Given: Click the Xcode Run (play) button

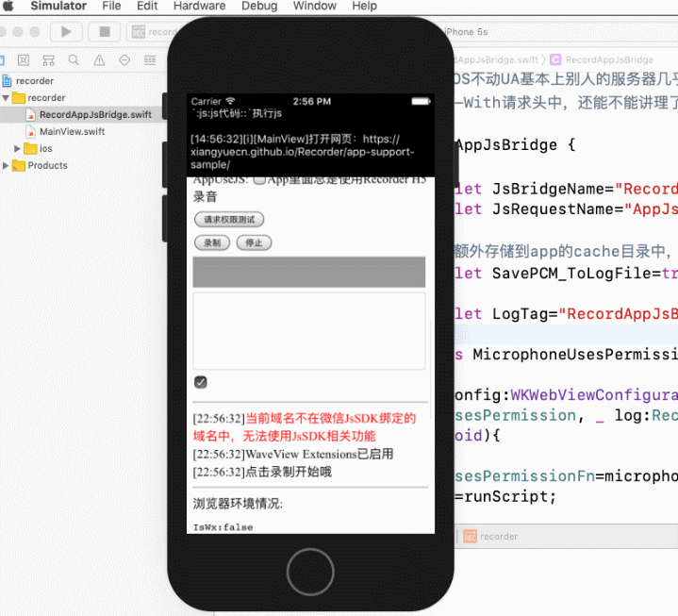Looking at the screenshot, I should coord(66,31).
